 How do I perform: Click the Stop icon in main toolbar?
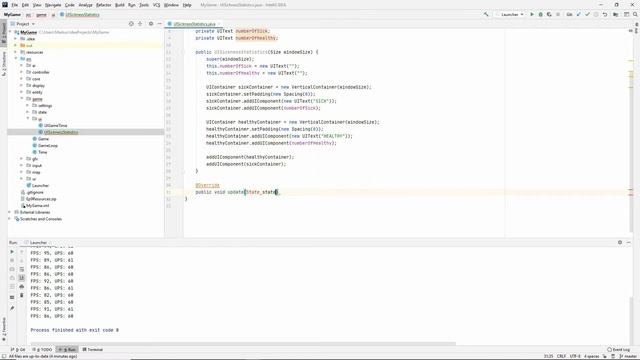[558, 14]
